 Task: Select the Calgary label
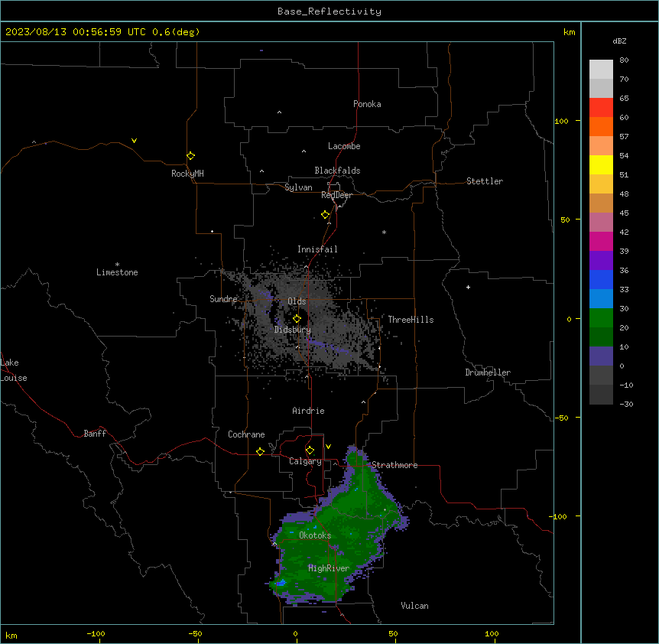click(x=305, y=461)
